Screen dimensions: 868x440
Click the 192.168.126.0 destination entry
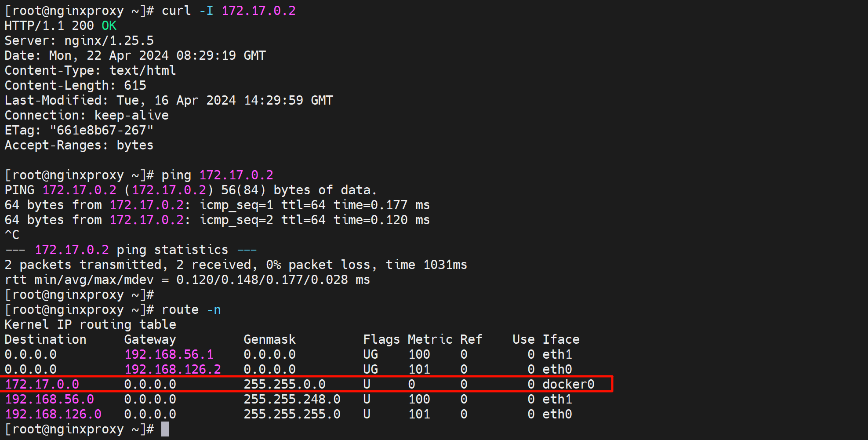pos(53,414)
